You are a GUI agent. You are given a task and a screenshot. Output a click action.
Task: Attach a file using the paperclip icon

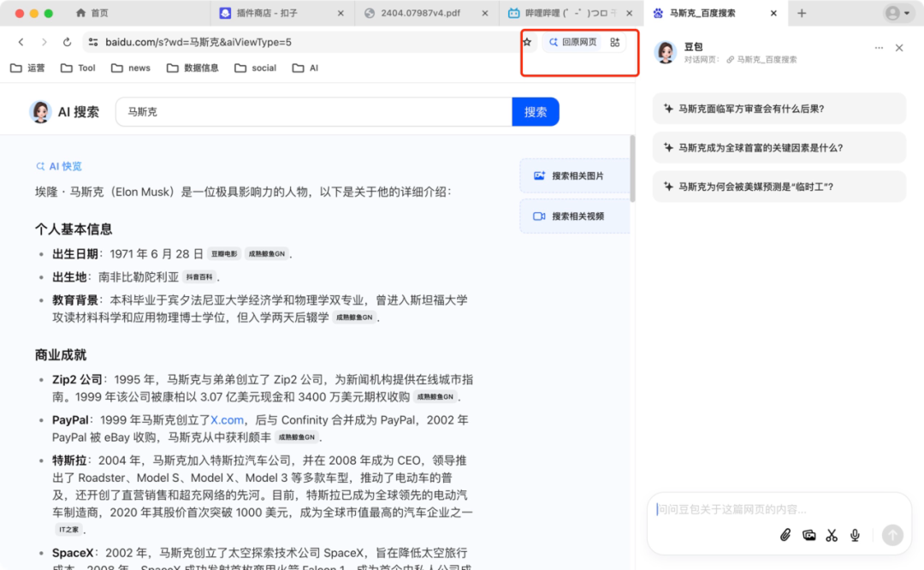[785, 535]
